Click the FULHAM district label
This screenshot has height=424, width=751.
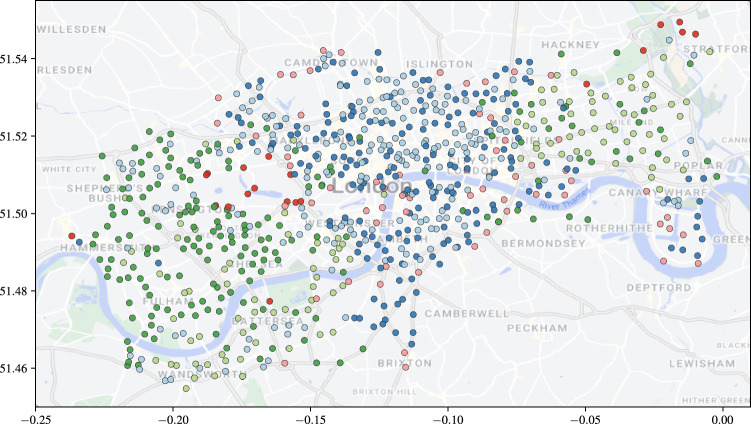(x=169, y=301)
